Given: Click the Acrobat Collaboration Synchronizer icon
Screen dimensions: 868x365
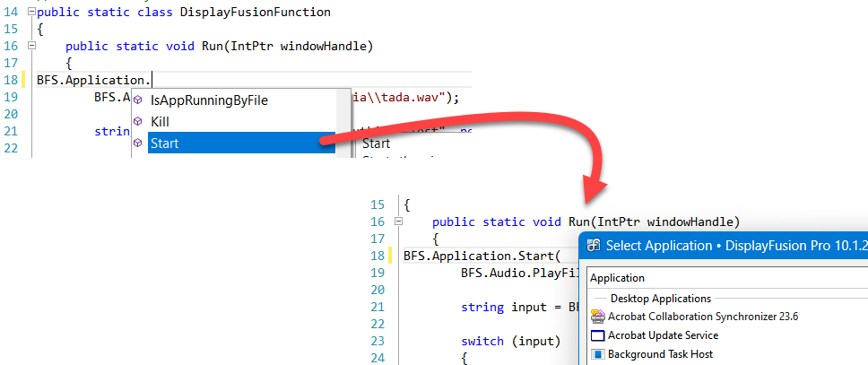Looking at the screenshot, I should [x=598, y=317].
